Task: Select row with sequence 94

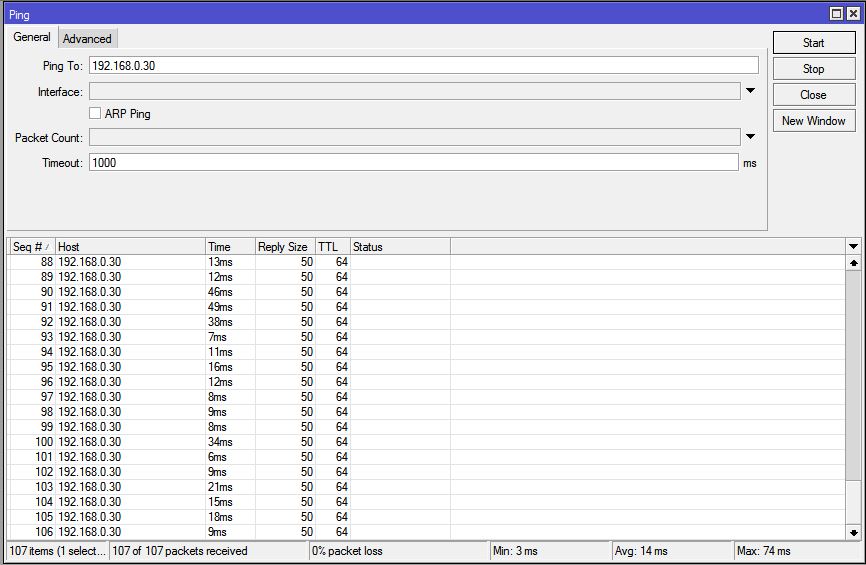Action: (427, 352)
